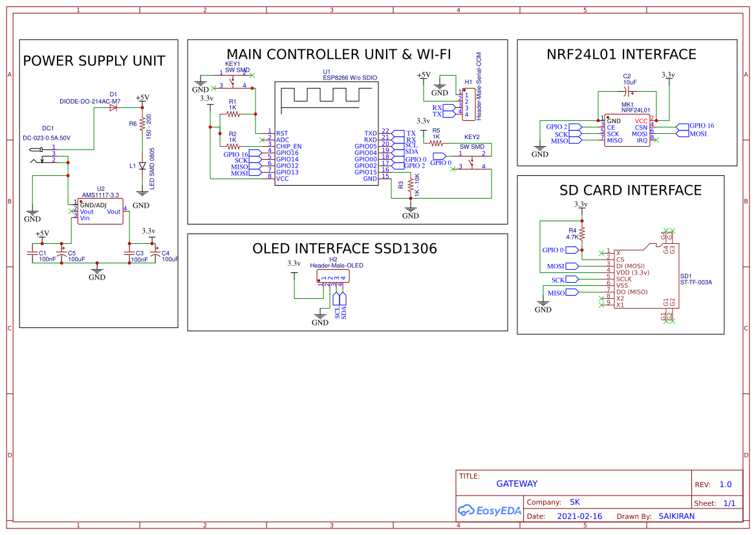The width and height of the screenshot is (756, 535).
Task: Select the SAIKIRAN drawn-by field
Action: tap(676, 516)
